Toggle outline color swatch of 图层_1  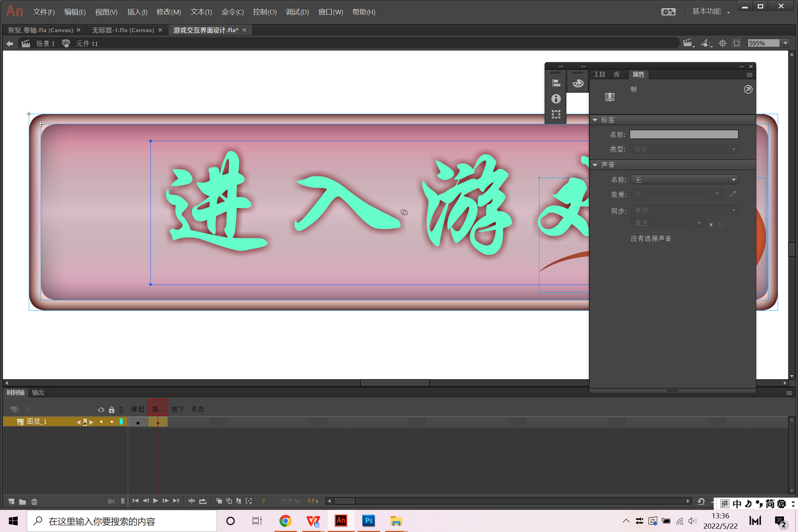[x=121, y=422]
